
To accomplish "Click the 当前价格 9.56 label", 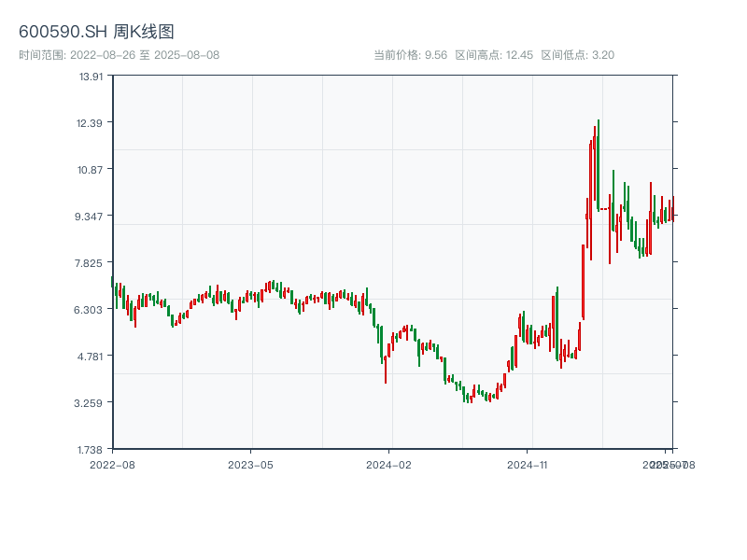I will 410,55.
